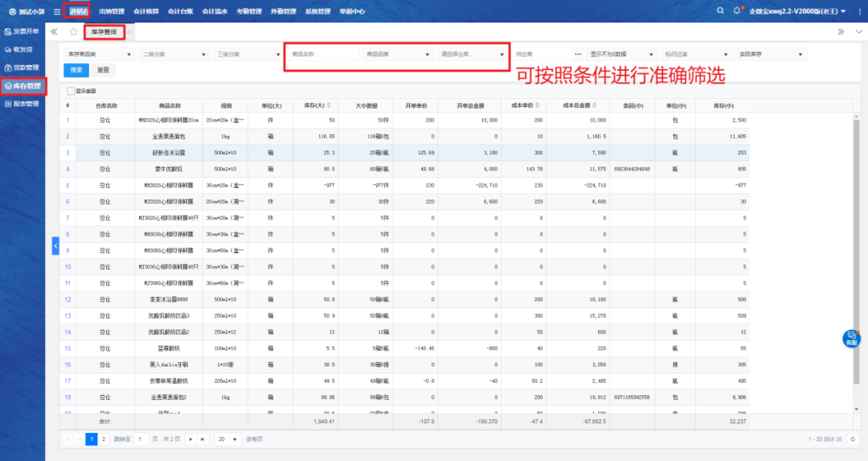Click the 重置 reset button
Screen dimensions: 868x461
[103, 70]
